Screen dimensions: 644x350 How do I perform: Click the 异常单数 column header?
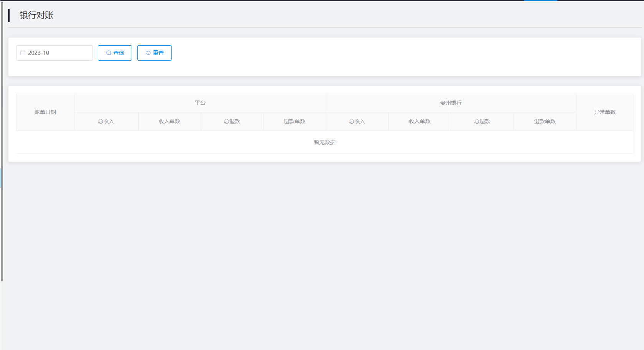tap(605, 112)
